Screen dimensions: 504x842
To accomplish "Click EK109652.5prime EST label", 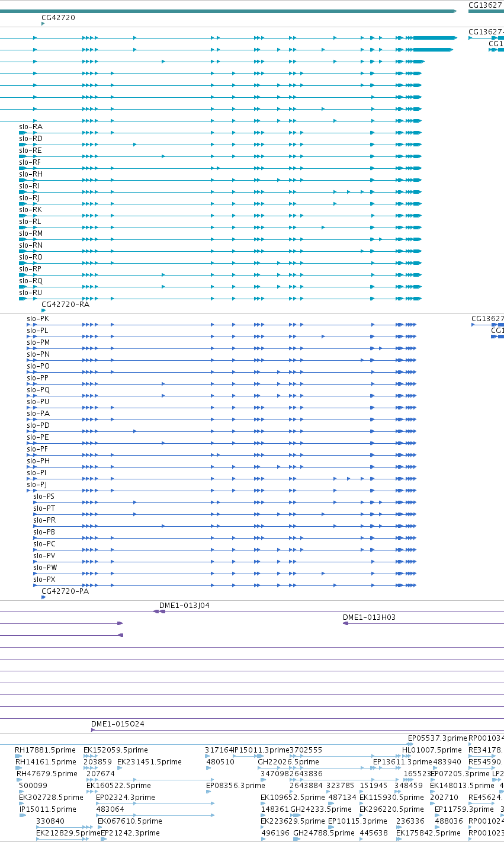I will (293, 798).
